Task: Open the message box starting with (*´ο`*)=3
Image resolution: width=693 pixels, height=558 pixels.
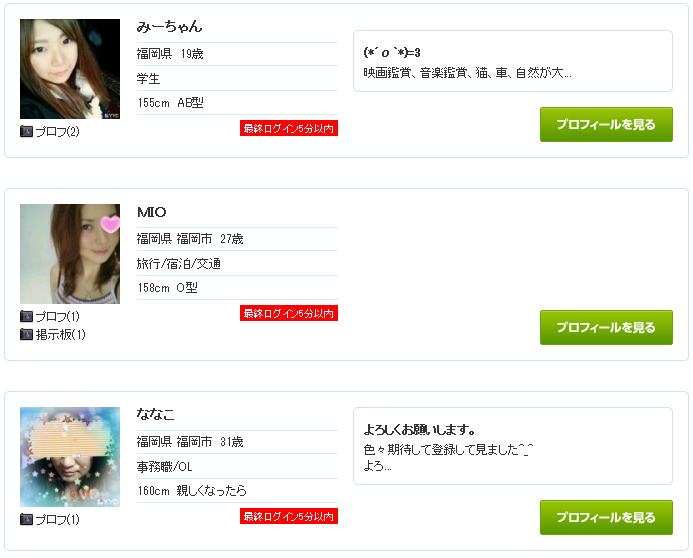Action: tap(513, 61)
